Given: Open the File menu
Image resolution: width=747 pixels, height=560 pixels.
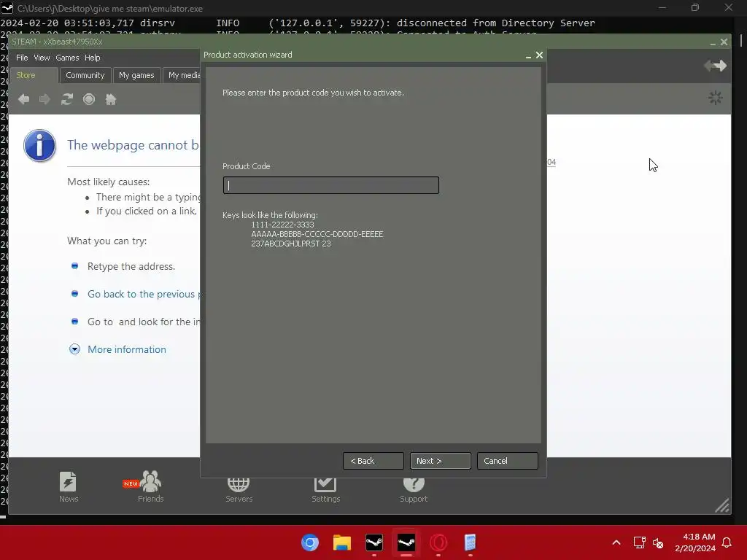Looking at the screenshot, I should coord(22,58).
